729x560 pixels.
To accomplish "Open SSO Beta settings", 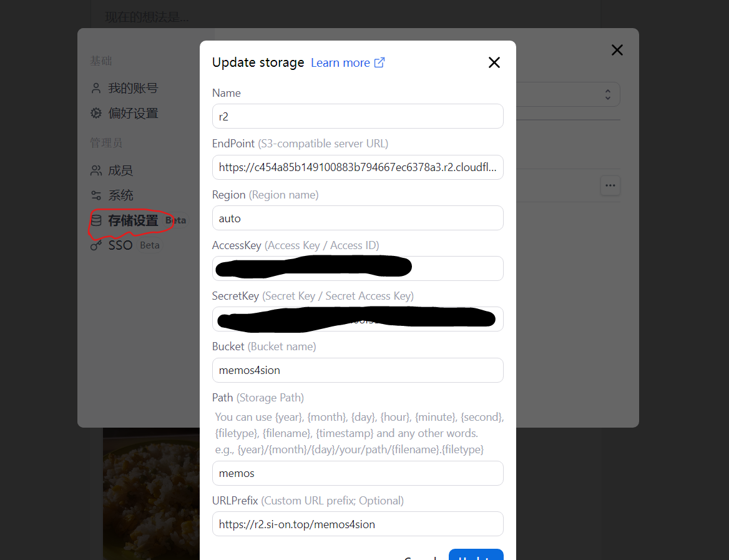I will click(120, 245).
